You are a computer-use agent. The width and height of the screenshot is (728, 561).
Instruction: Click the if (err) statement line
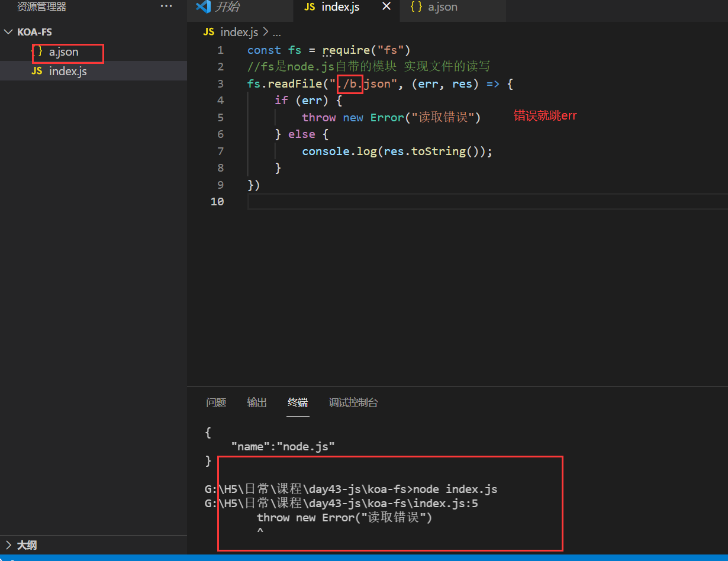tap(308, 101)
